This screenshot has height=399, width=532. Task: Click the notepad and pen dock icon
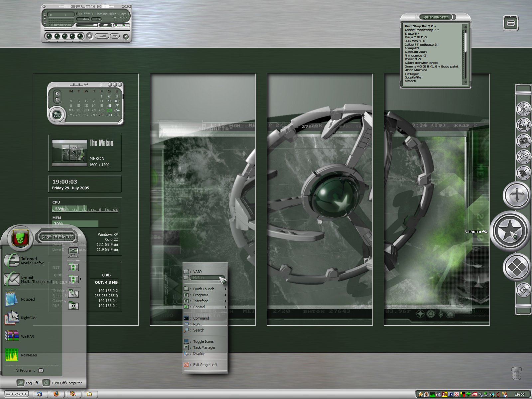click(523, 173)
